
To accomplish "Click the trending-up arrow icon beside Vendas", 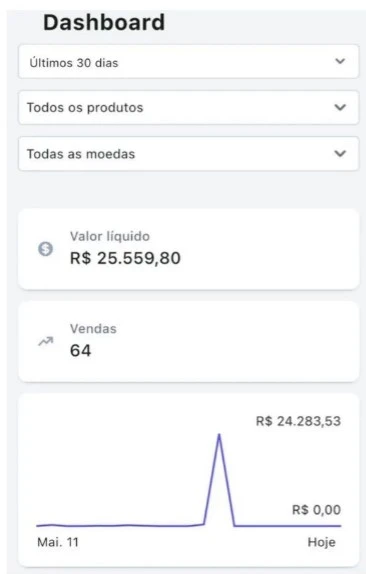I will (x=46, y=341).
